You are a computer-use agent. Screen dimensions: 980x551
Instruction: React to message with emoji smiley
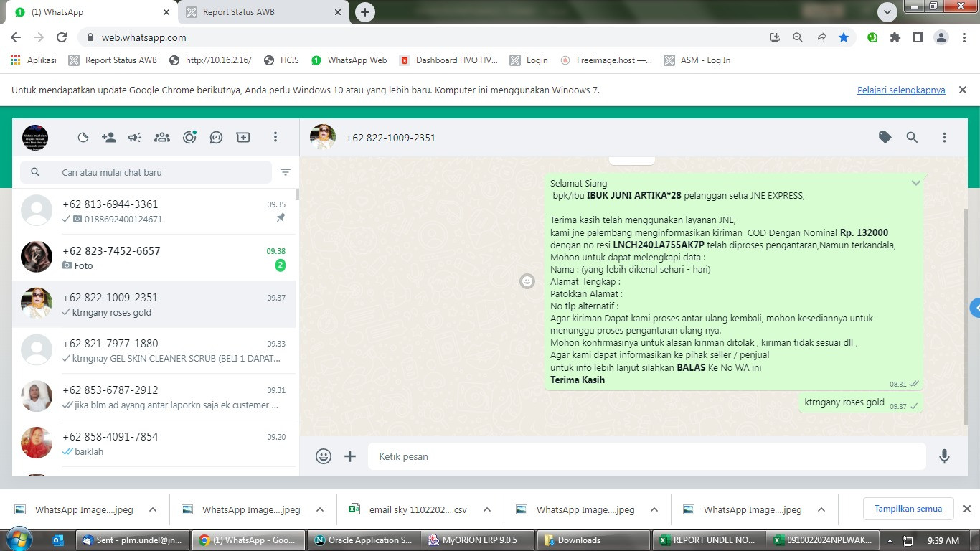(x=527, y=282)
